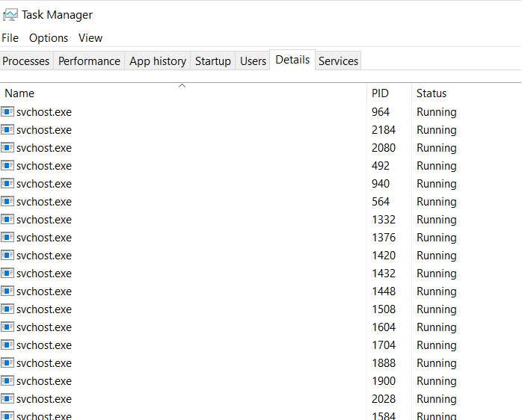Select svchost.exe name in PID 940 row
The height and width of the screenshot is (420, 522).
coord(44,184)
